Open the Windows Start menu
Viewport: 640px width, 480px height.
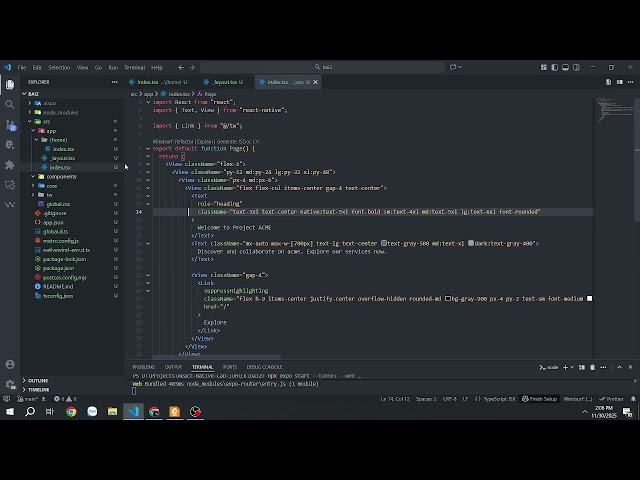tap(10, 412)
